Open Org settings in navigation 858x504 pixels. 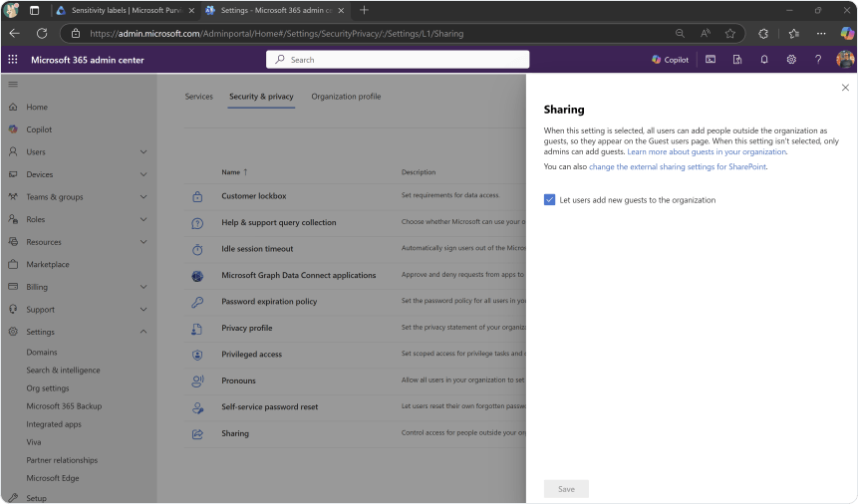[x=48, y=388]
